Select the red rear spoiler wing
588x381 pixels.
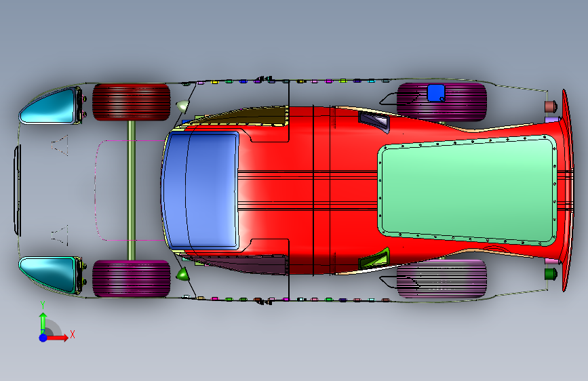coord(568,190)
